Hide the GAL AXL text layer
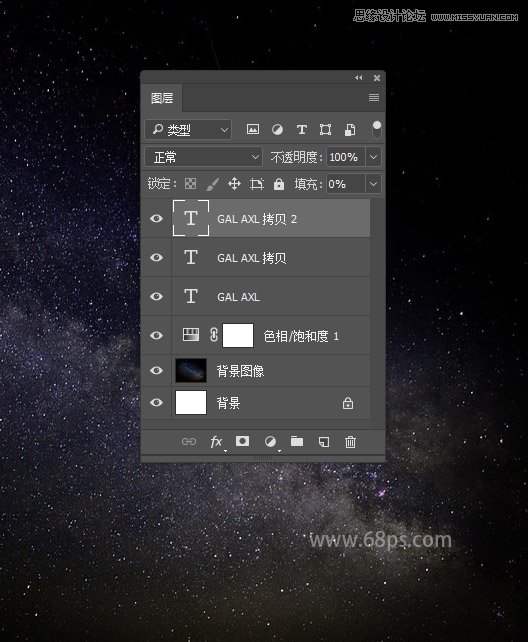Viewport: 528px width, 642px height. 156,296
